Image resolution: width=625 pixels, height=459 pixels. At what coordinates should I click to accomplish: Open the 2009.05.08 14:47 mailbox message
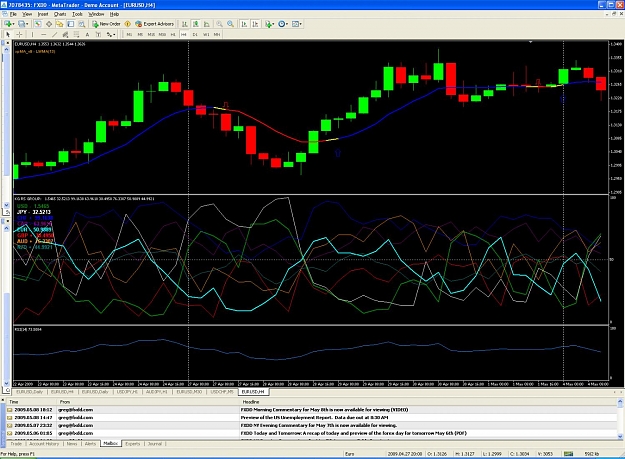(x=312, y=418)
